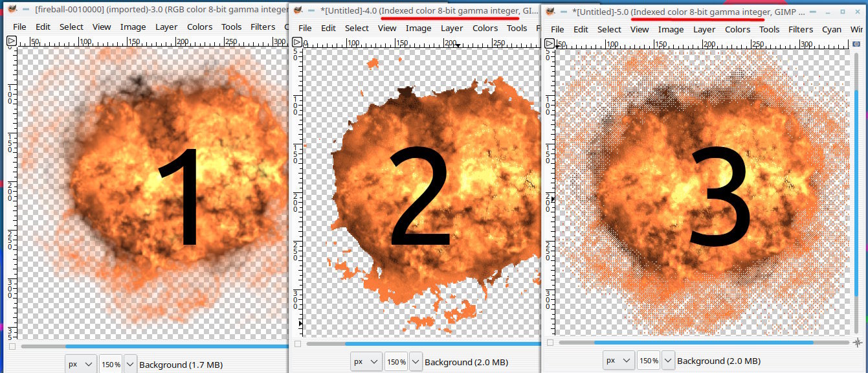Open ruler-corner image menu in Untitled-4.0 window
The width and height of the screenshot is (868, 373).
pyautogui.click(x=296, y=42)
